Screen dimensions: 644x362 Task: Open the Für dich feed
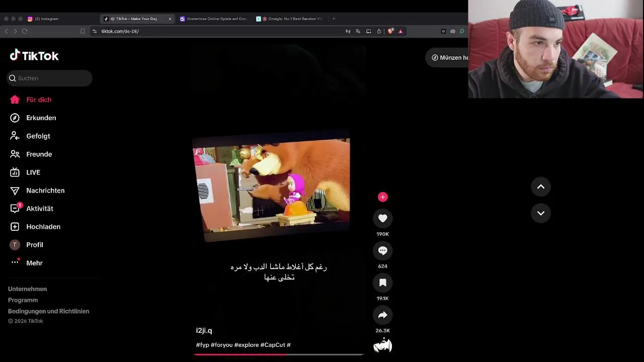click(x=39, y=100)
